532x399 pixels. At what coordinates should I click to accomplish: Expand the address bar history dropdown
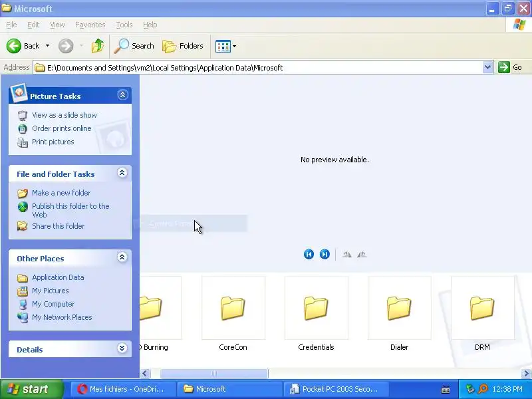pyautogui.click(x=487, y=67)
